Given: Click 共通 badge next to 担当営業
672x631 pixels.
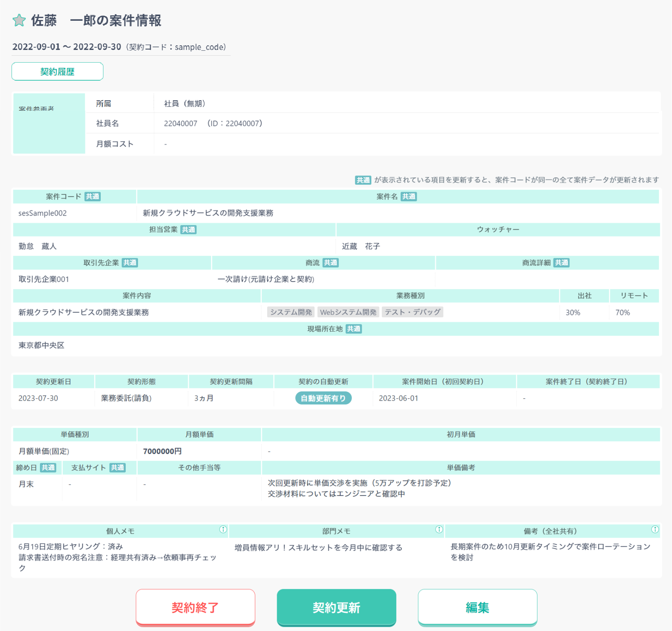Looking at the screenshot, I should pos(188,230).
